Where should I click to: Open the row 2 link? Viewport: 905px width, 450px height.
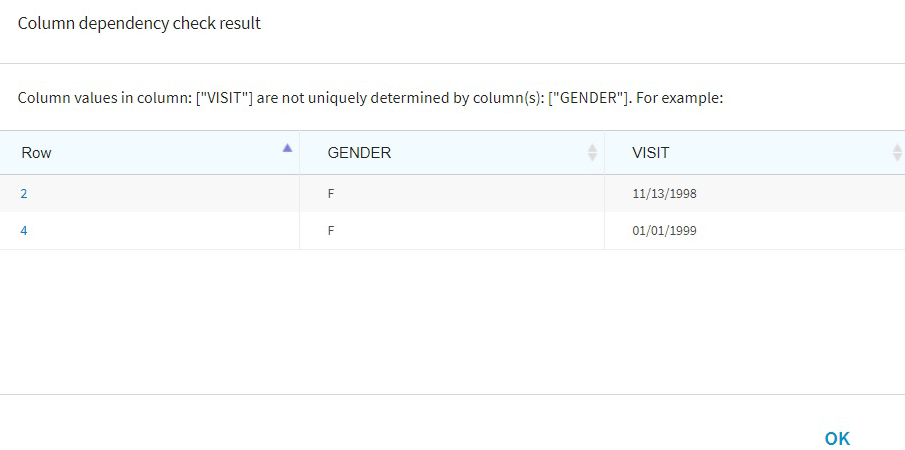(x=24, y=193)
